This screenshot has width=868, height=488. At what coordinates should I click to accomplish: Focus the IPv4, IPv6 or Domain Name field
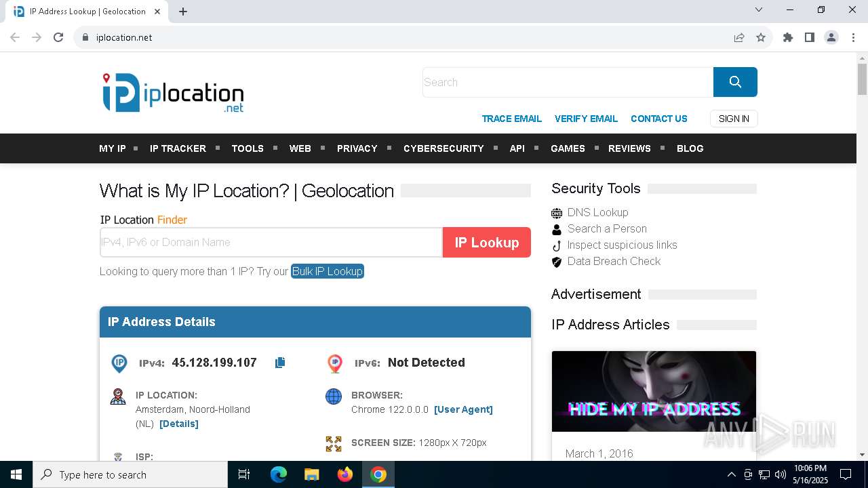271,242
